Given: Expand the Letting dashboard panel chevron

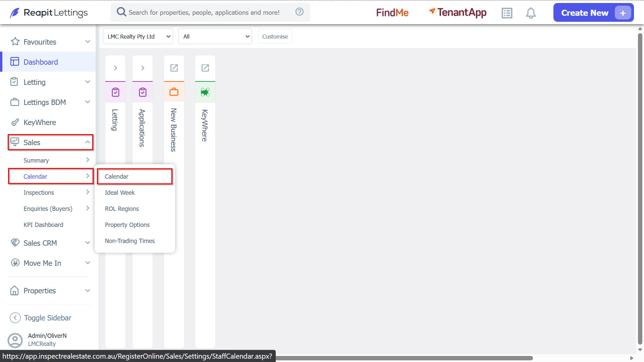Looking at the screenshot, I should (115, 68).
